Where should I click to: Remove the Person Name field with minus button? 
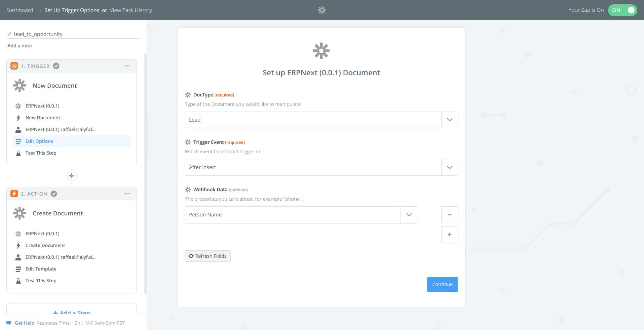coord(450,215)
